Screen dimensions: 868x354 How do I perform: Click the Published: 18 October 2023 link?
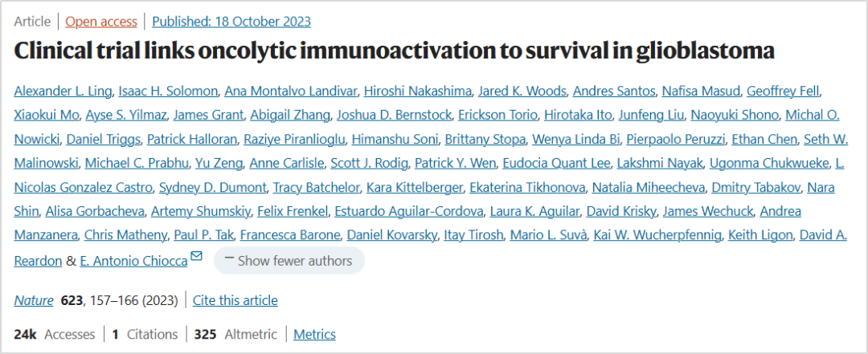[231, 22]
